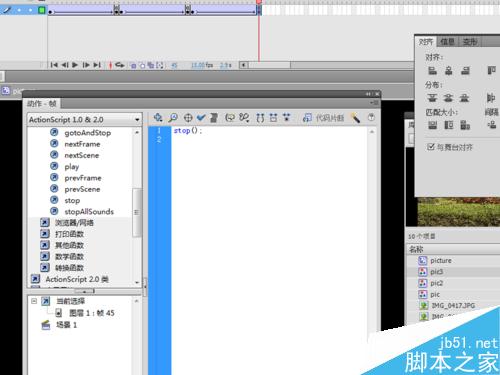Click actions tree vertical scrollbar thumb
The image size is (500, 375).
(137, 212)
